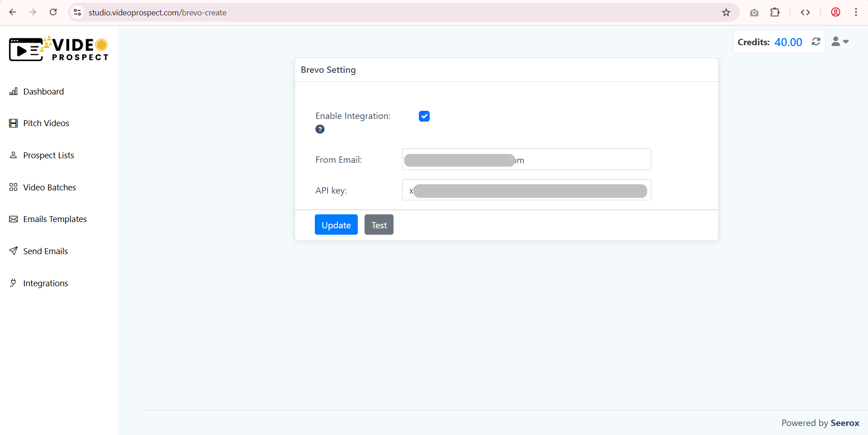
Task: Uncheck the Enable Integration checkbox
Action: coord(424,116)
